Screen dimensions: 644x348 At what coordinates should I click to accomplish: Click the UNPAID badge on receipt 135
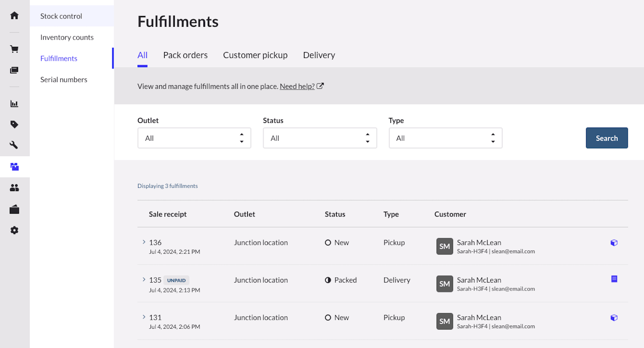pyautogui.click(x=176, y=280)
